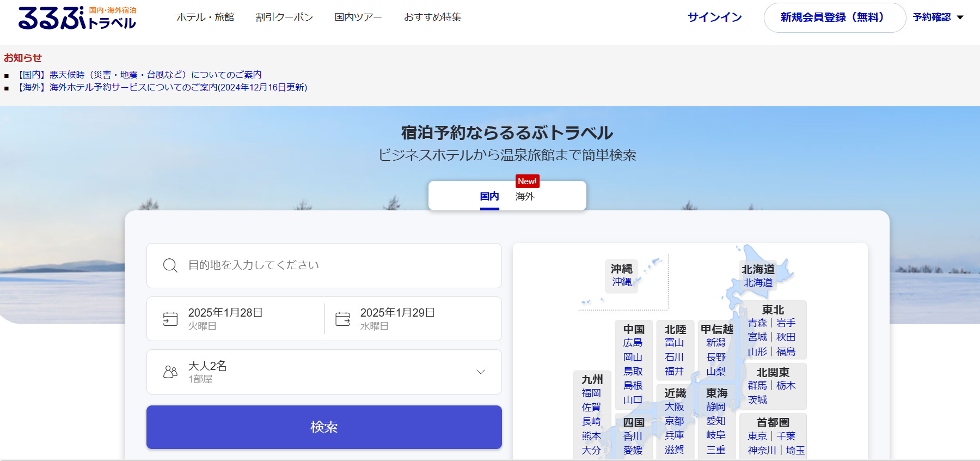Select 佐賀 in the 九州 region
This screenshot has width=980, height=461.
click(x=591, y=408)
